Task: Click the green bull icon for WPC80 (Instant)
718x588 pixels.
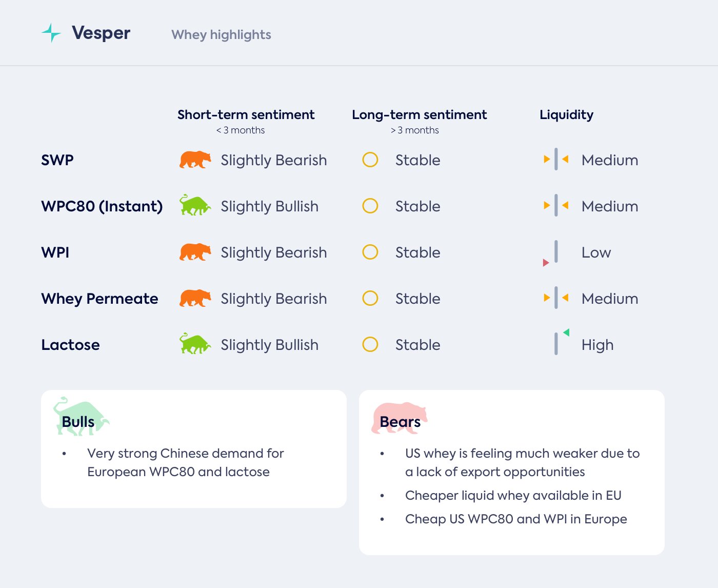Action: pos(195,206)
